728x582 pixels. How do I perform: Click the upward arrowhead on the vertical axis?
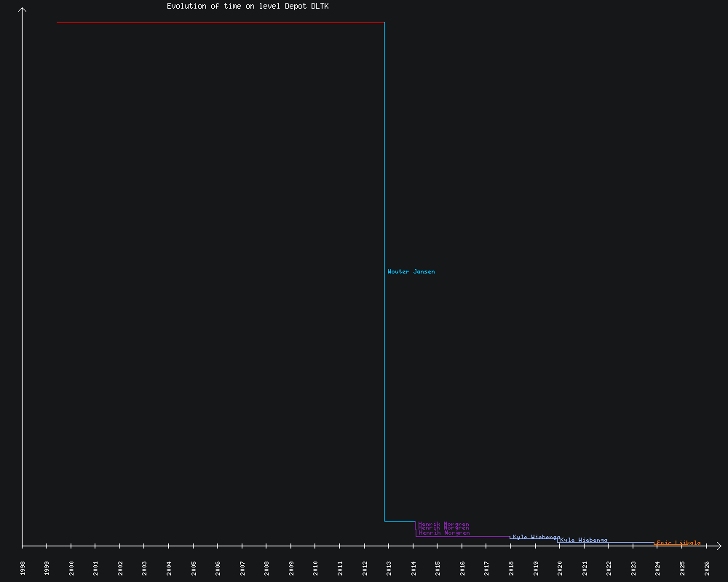(22, 10)
